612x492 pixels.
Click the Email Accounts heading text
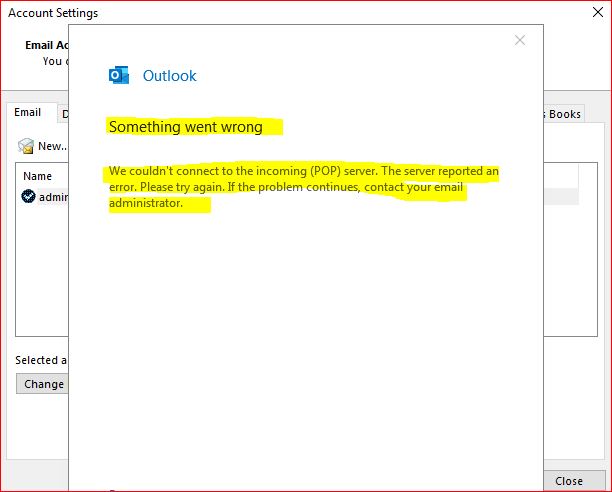tap(47, 45)
